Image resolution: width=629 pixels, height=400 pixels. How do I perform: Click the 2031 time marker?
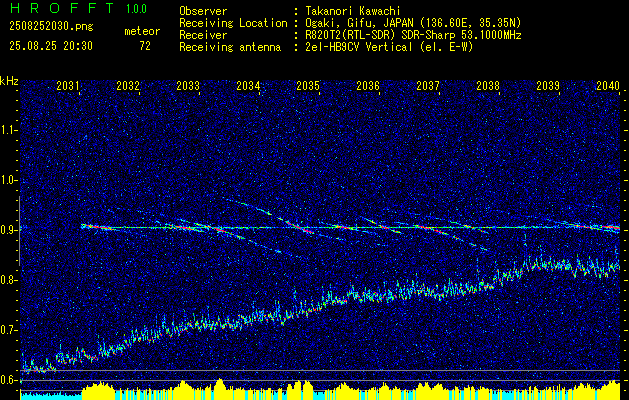click(x=67, y=86)
